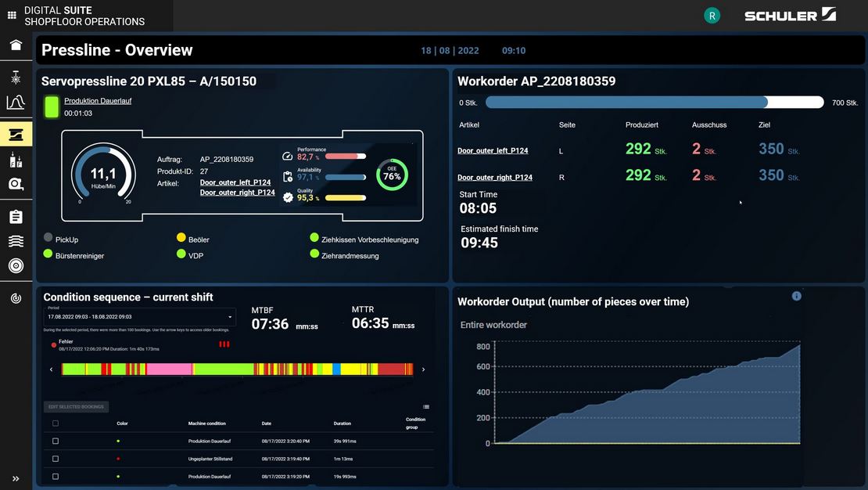Go to the home sidebar icon

16,45
